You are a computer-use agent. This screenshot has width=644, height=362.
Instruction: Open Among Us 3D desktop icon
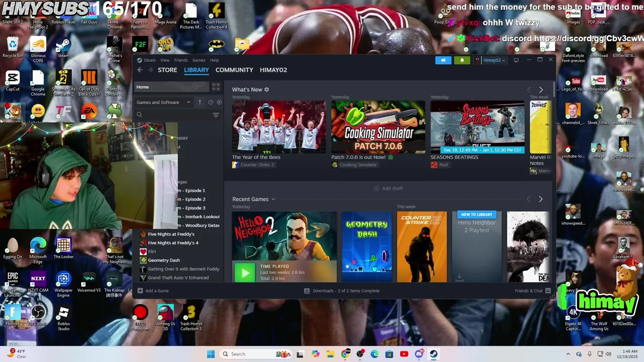tap(166, 318)
